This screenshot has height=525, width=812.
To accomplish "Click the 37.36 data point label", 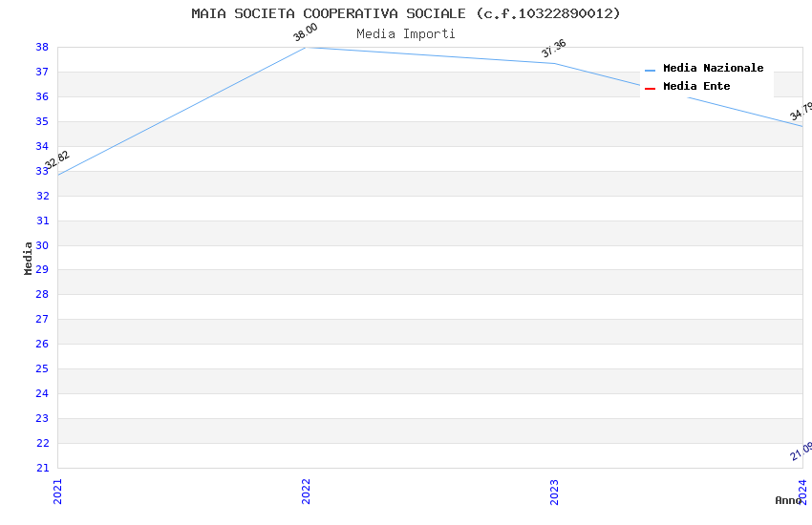I will click(x=553, y=48).
